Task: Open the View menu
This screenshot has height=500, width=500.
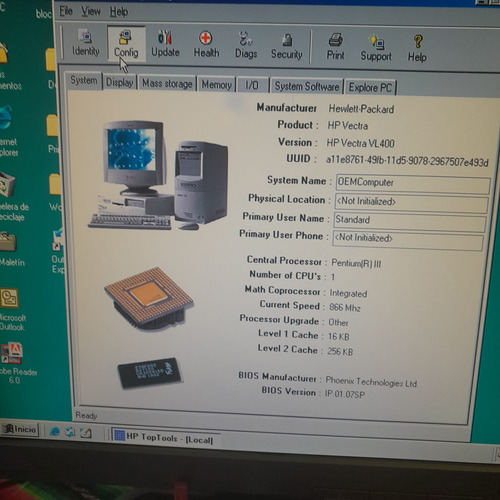Action: (x=91, y=12)
